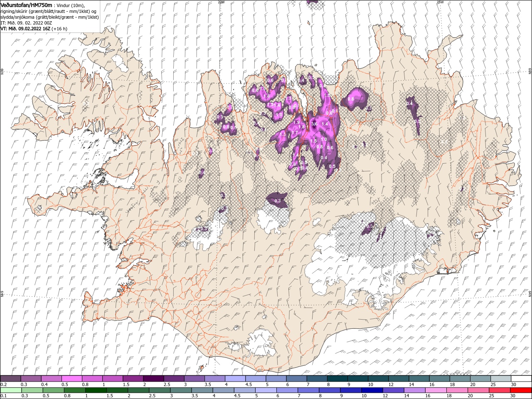Click the 1.7 precipitation value on the map
The width and height of the screenshot is (532, 399).
[x=294, y=133]
